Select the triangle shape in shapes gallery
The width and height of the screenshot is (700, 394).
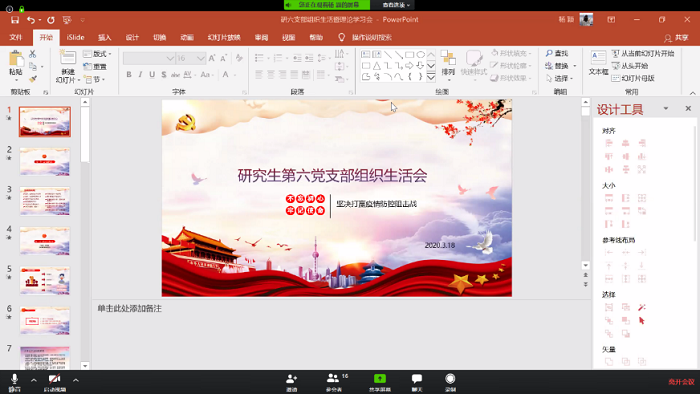(x=377, y=66)
